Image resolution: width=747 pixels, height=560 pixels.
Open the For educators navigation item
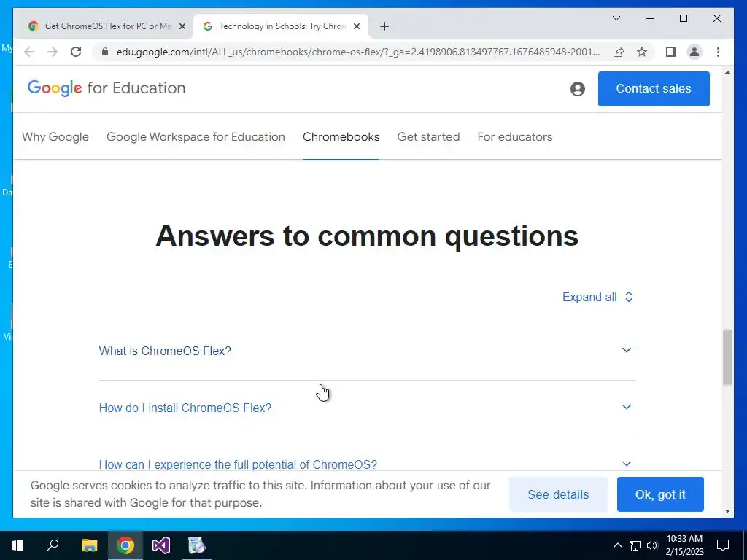coord(515,136)
